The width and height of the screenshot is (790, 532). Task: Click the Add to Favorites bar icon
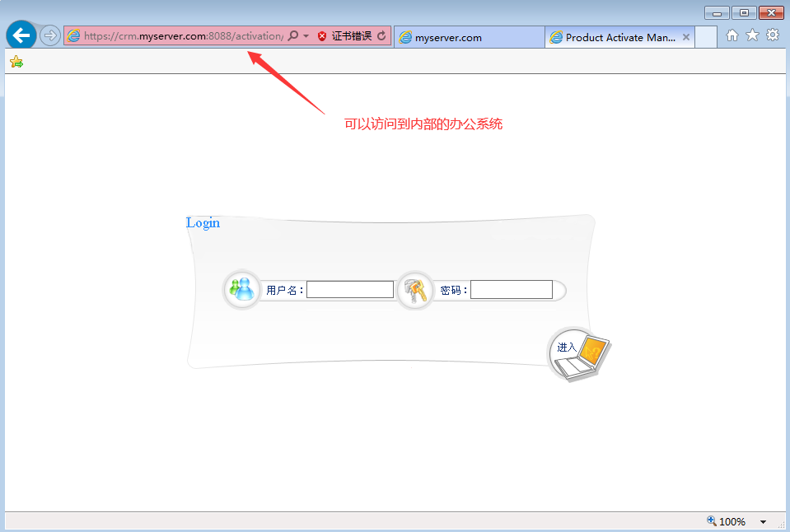point(16,62)
